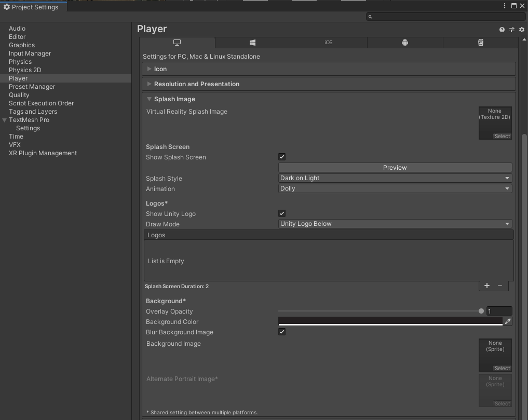Select the iOS platform tab
Viewport: 528px width, 420px height.
(x=329, y=43)
